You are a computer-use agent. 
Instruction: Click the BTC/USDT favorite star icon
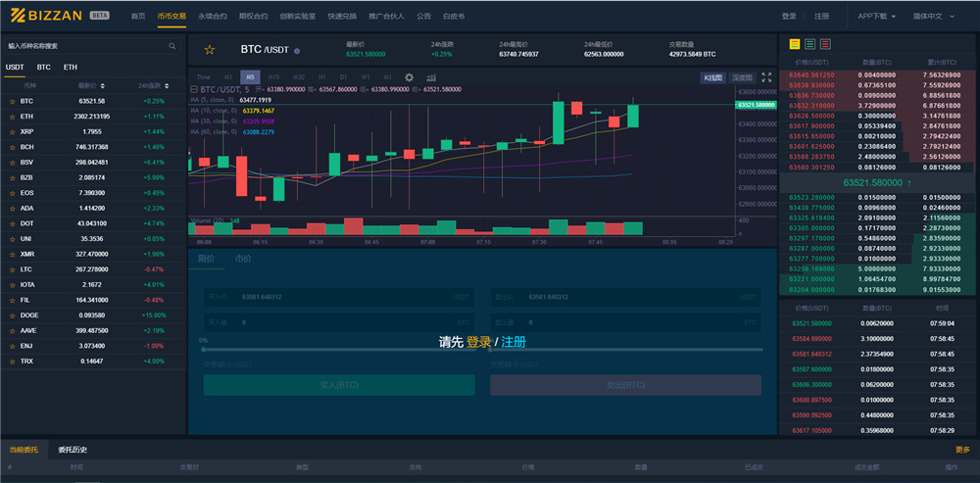pos(209,49)
